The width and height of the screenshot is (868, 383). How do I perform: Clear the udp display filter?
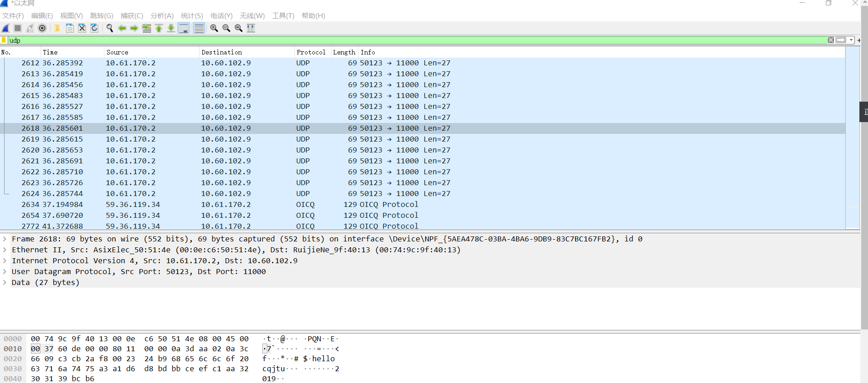pyautogui.click(x=831, y=40)
